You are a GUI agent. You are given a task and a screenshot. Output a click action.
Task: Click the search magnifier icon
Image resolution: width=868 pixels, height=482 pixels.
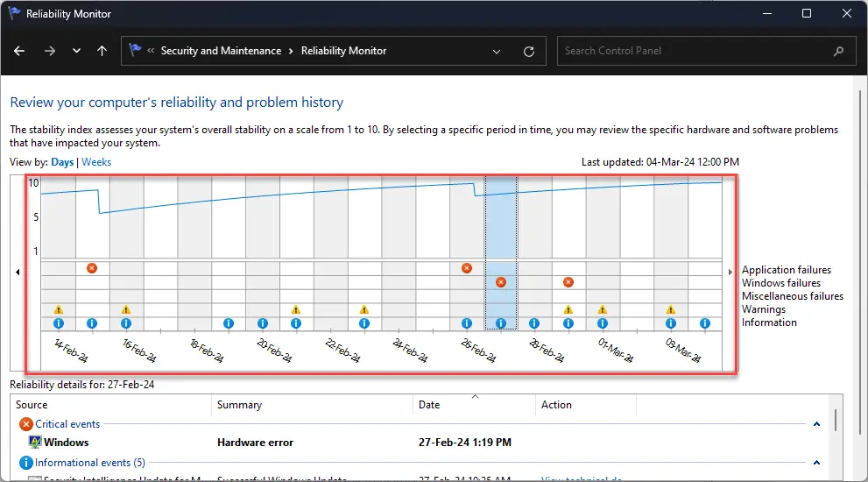838,51
